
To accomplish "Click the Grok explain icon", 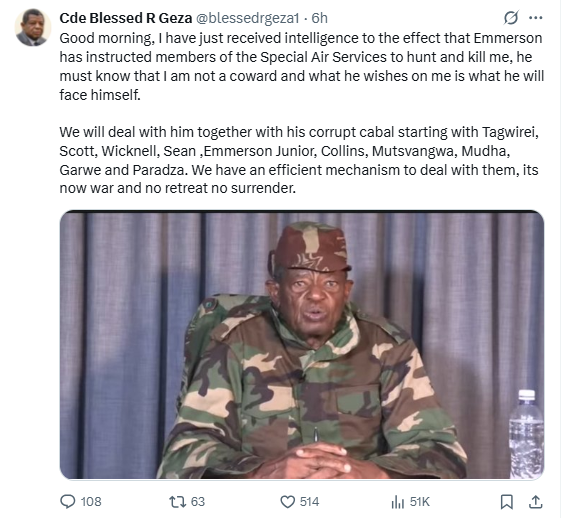I will (x=511, y=18).
